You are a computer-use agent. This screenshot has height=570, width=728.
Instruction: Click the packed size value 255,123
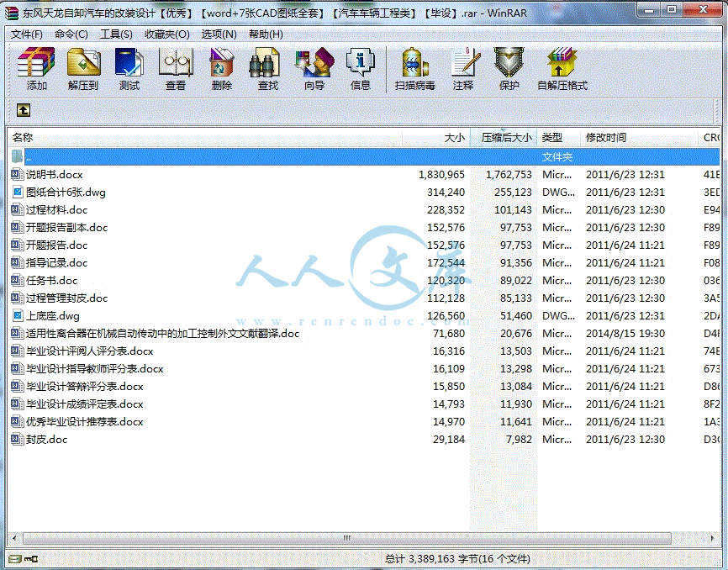pos(513,193)
